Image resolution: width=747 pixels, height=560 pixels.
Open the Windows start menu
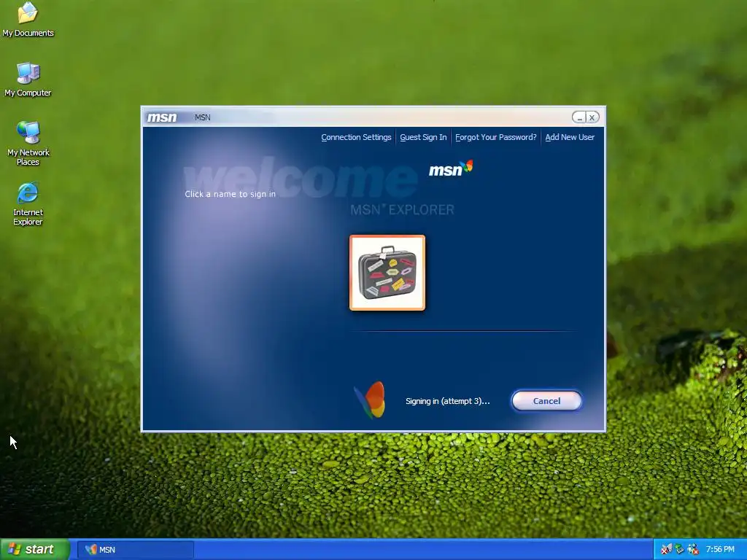tap(35, 549)
